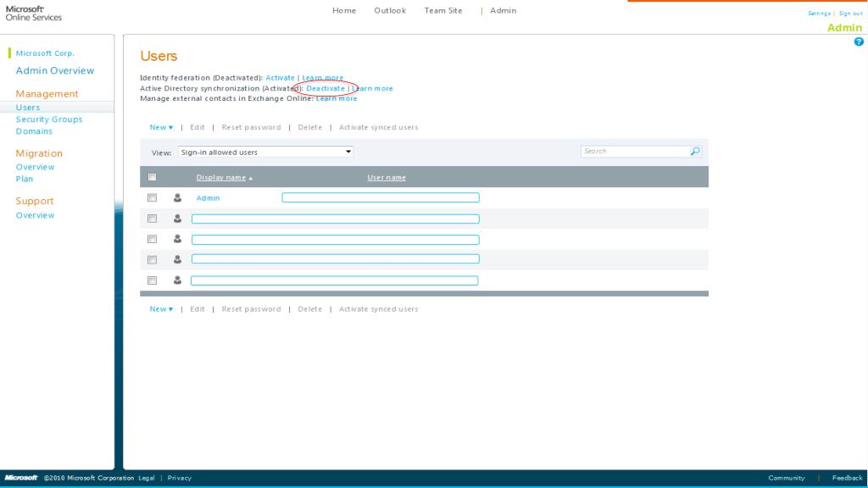This screenshot has height=488, width=868.
Task: Open Domains in sidebar
Action: 34,131
